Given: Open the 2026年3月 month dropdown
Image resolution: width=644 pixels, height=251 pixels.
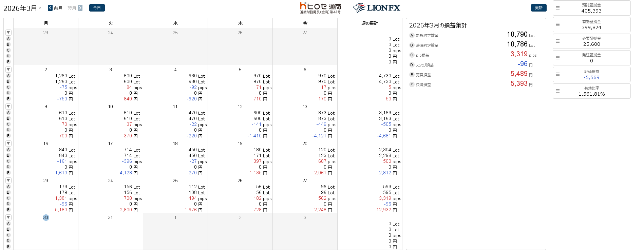Looking at the screenshot, I should point(22,8).
